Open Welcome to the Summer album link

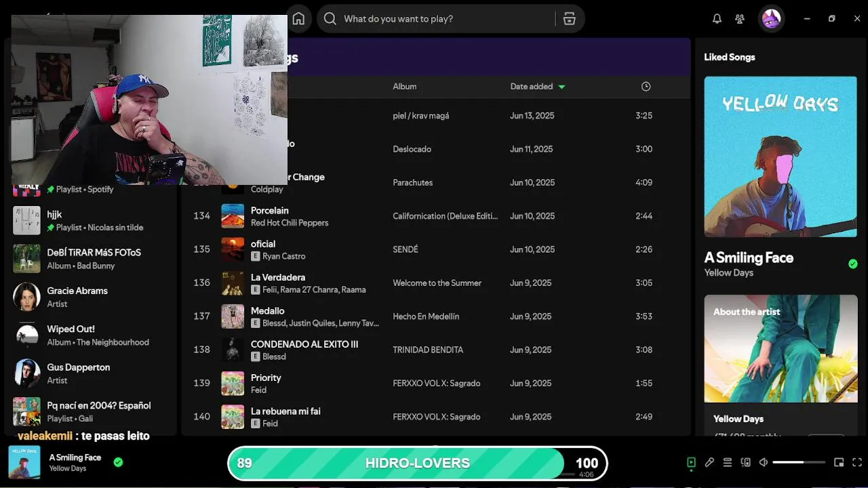click(437, 283)
